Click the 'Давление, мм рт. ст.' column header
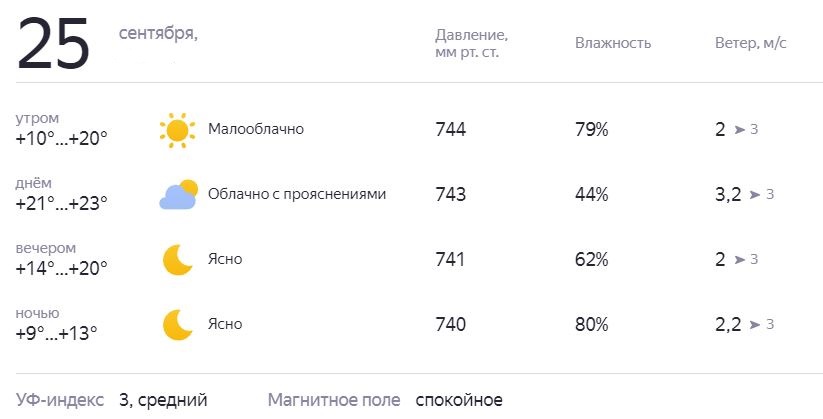 pyautogui.click(x=471, y=44)
